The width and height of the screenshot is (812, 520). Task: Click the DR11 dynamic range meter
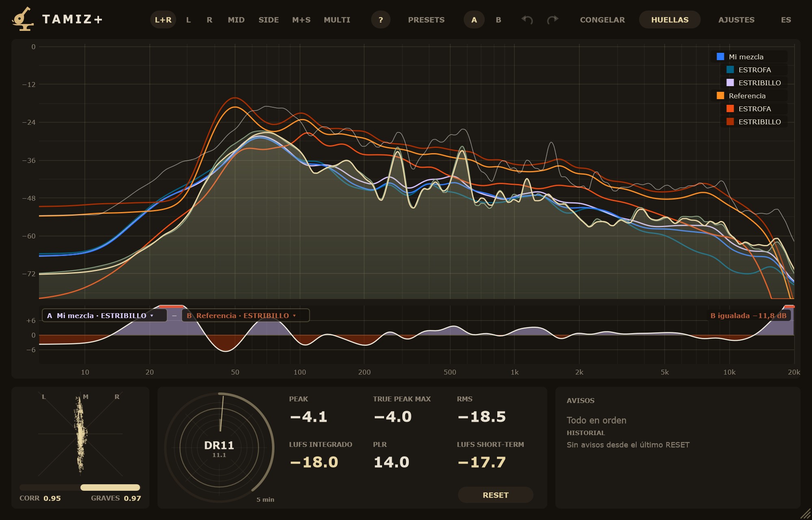pyautogui.click(x=219, y=448)
